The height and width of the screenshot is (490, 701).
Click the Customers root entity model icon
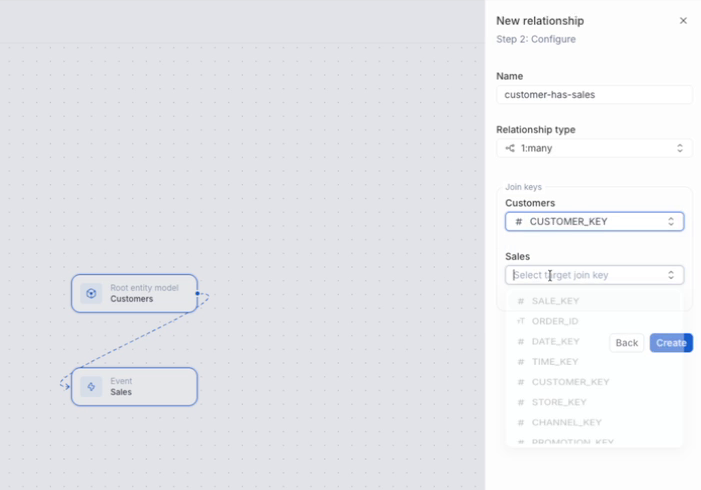click(91, 293)
